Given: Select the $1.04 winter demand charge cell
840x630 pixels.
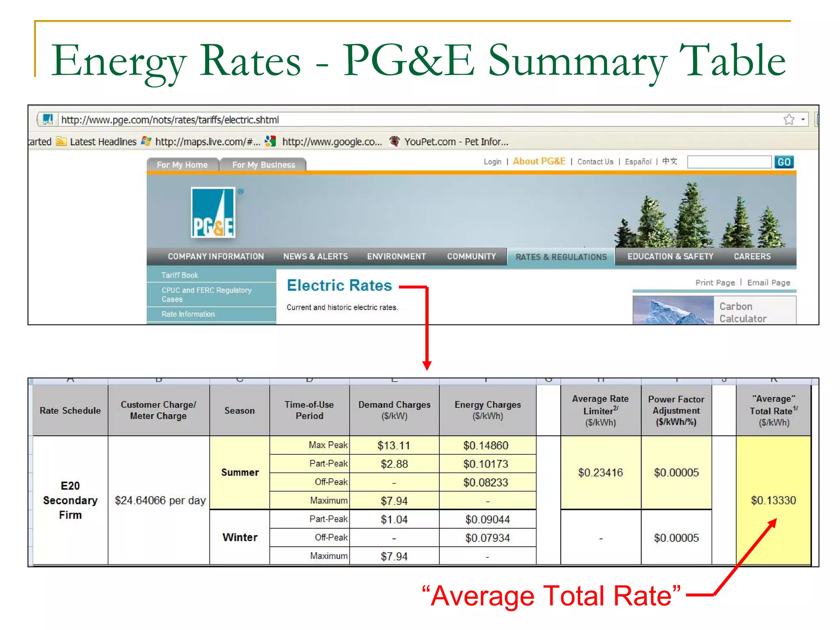Looking at the screenshot, I should point(394,519).
